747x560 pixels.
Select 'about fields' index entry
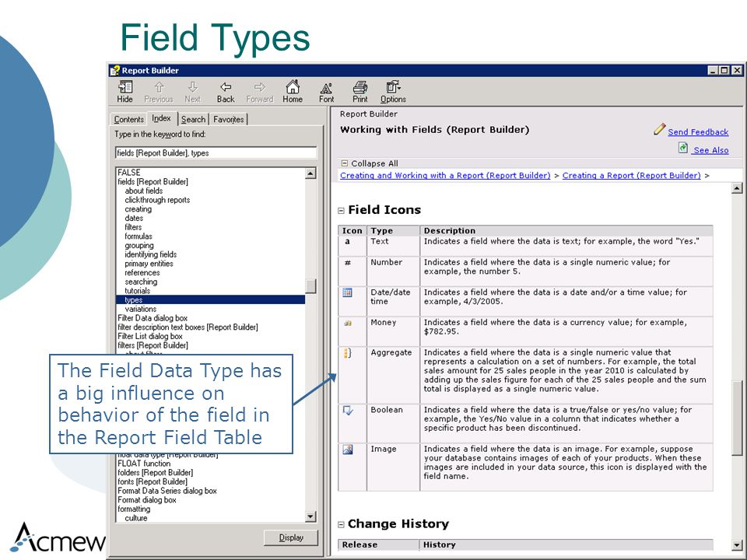144,191
